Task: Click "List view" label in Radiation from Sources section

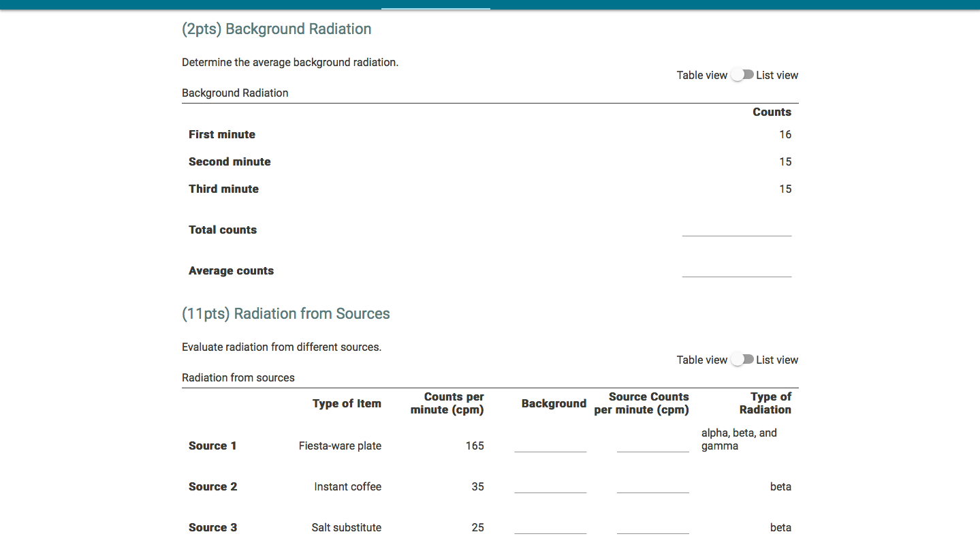Action: point(777,360)
